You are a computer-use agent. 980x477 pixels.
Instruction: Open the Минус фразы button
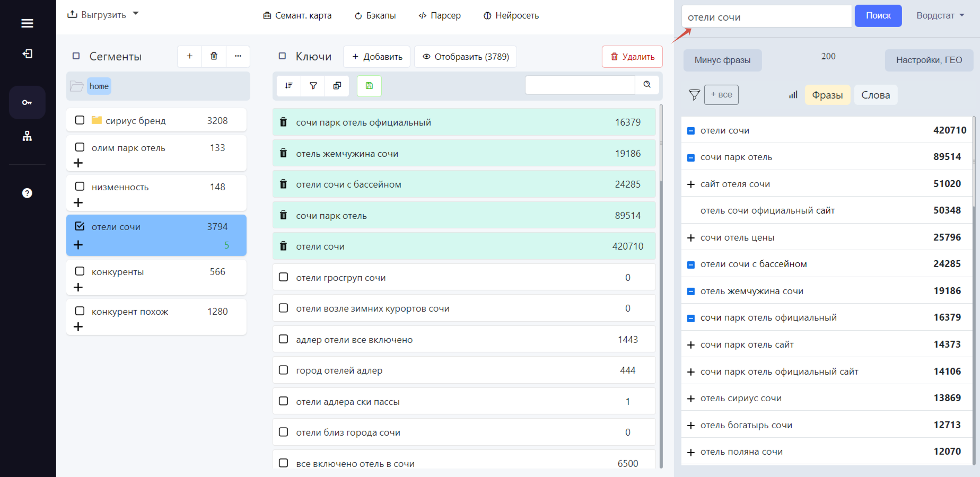722,60
